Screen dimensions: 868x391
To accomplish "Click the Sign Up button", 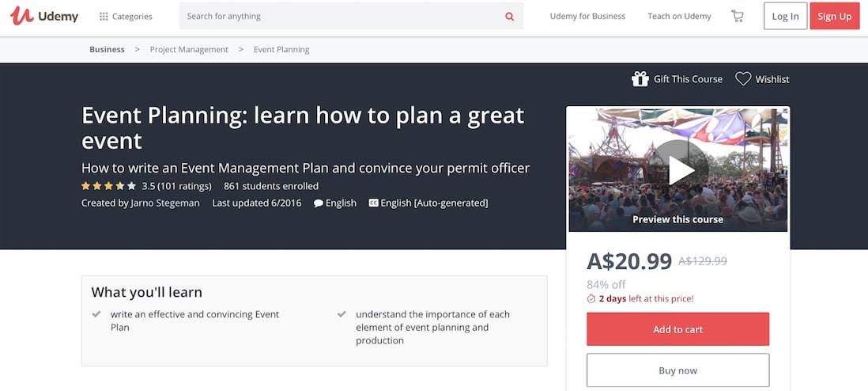I will (x=834, y=16).
